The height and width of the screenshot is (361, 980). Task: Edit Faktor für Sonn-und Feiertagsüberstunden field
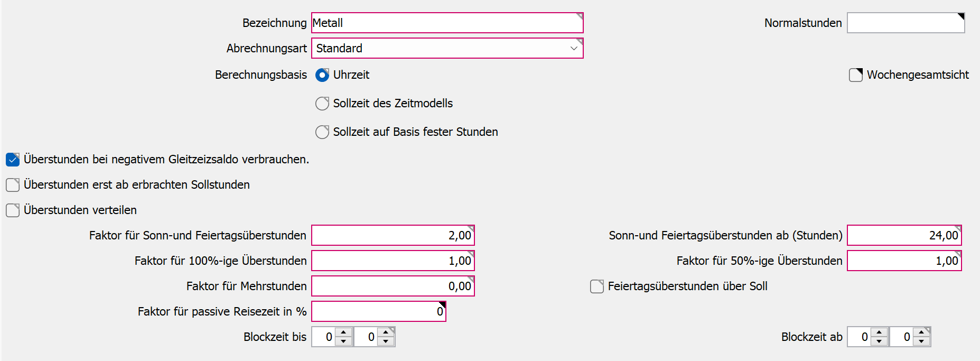[393, 236]
